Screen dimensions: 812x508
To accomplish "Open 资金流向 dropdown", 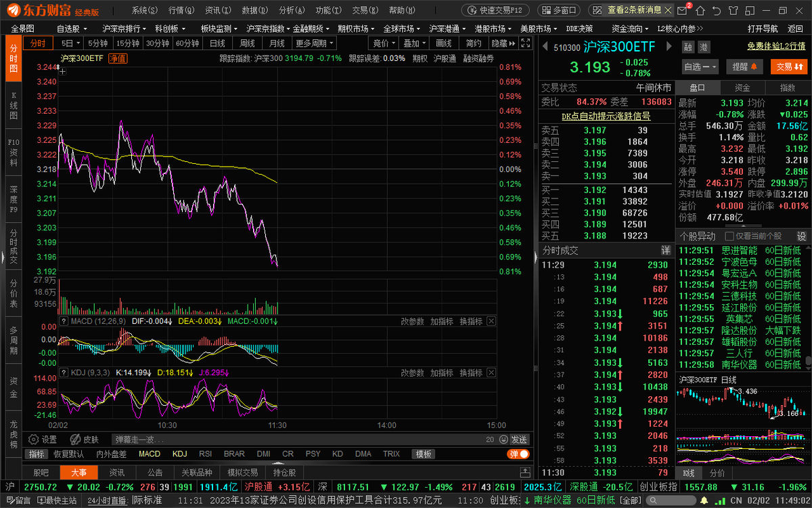I will tap(630, 28).
